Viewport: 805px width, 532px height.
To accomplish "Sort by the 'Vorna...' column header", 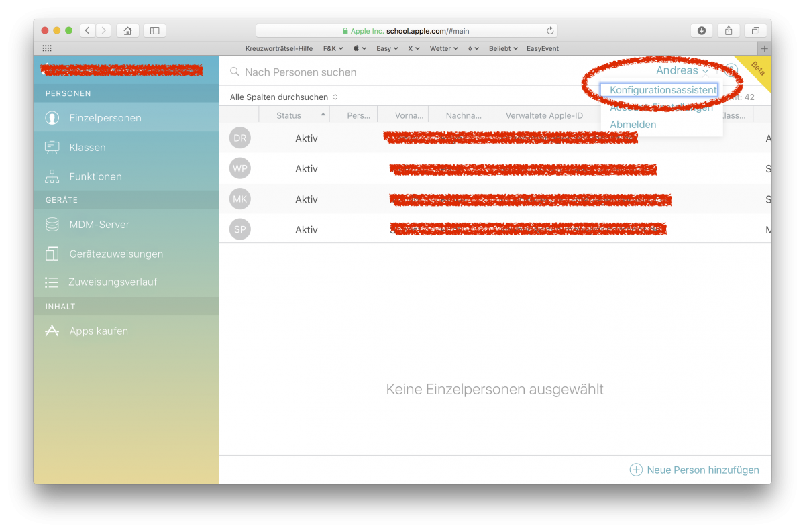I will tap(402, 115).
